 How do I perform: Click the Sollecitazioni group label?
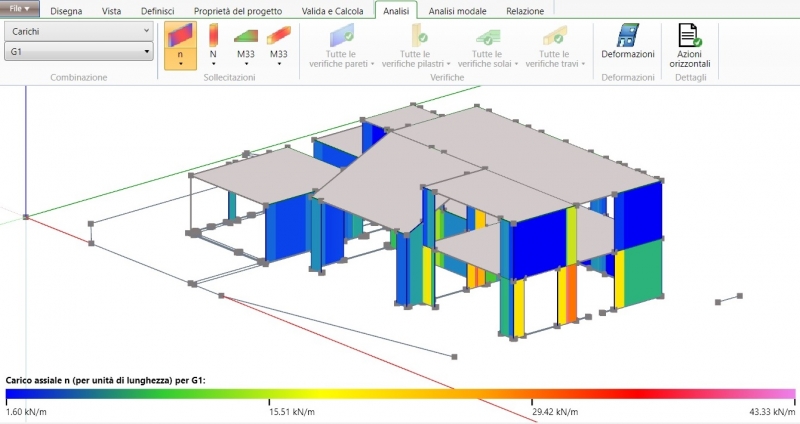click(229, 78)
